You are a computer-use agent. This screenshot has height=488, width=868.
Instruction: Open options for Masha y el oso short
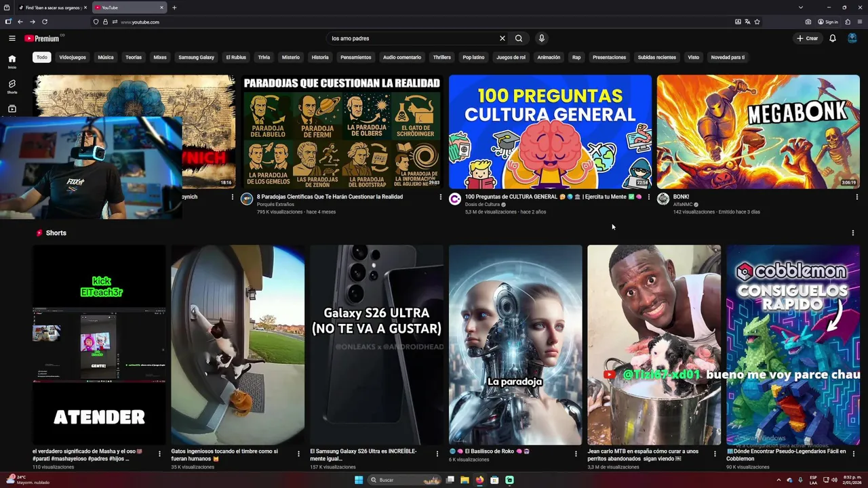click(x=159, y=454)
